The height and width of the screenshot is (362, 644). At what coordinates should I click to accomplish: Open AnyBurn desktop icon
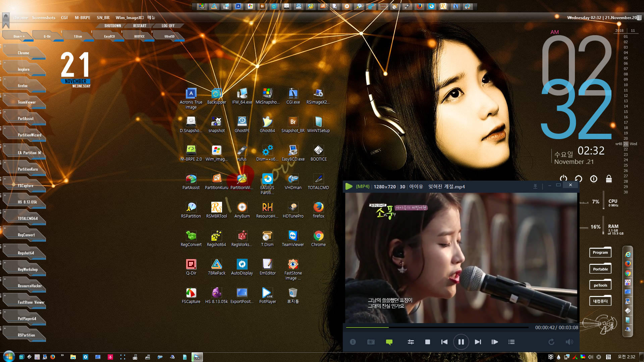coord(242,210)
